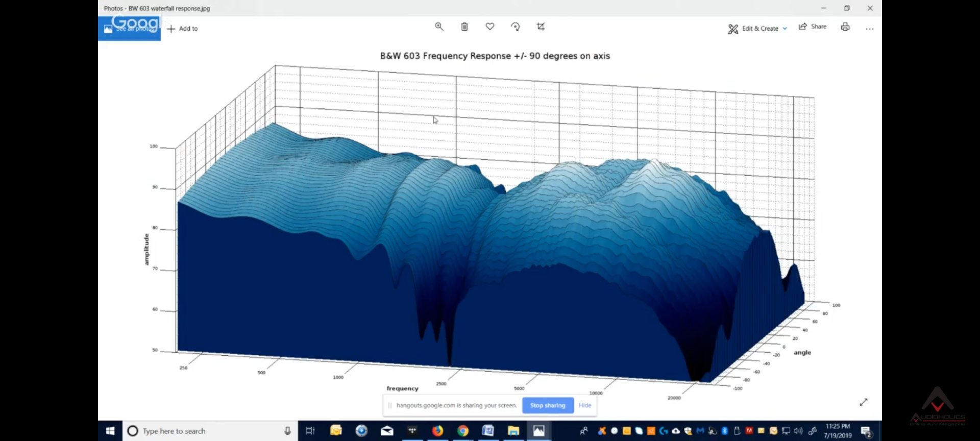The width and height of the screenshot is (980, 441).
Task: Click the Share button
Action: click(x=813, y=27)
